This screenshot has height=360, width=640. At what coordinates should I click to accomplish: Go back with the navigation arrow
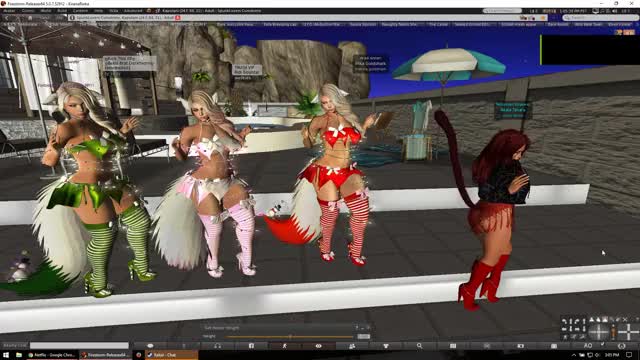(x=7, y=18)
